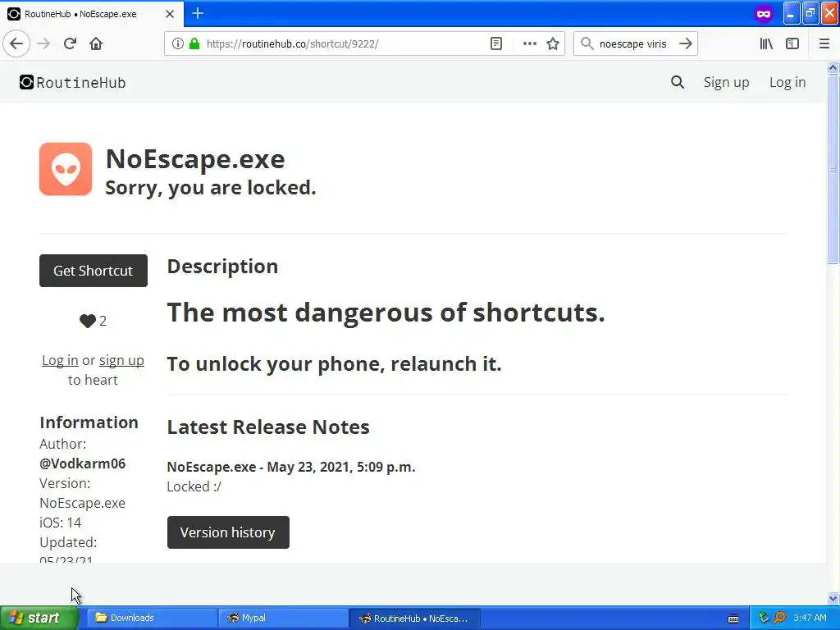The image size is (840, 630).
Task: Submit the search with the go arrow
Action: point(685,44)
